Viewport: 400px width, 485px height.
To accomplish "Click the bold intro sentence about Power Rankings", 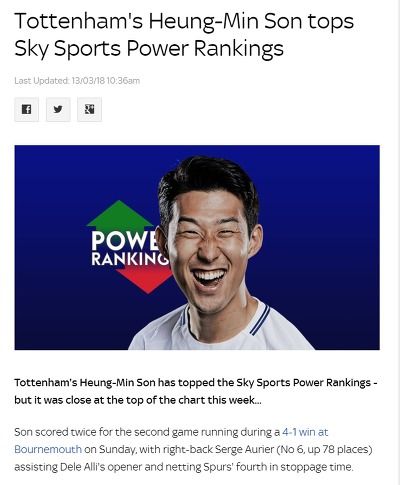I will [x=196, y=383].
